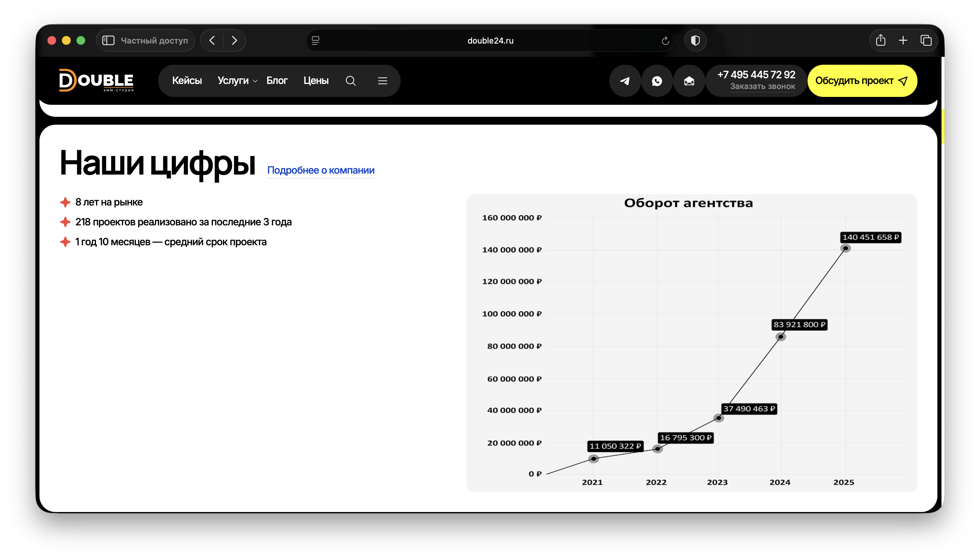Click the privacy shield icon
The image size is (980, 560).
(x=695, y=40)
